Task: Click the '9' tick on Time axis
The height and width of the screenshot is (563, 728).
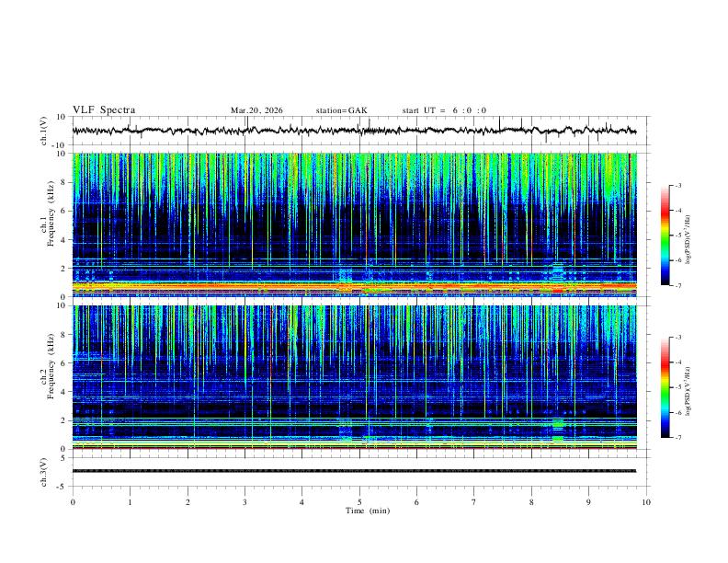Action: click(x=588, y=502)
